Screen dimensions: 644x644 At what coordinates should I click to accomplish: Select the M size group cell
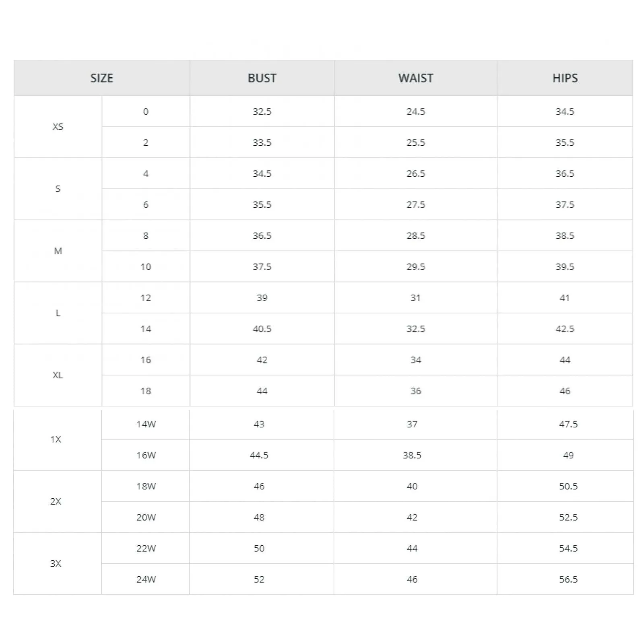coord(58,251)
